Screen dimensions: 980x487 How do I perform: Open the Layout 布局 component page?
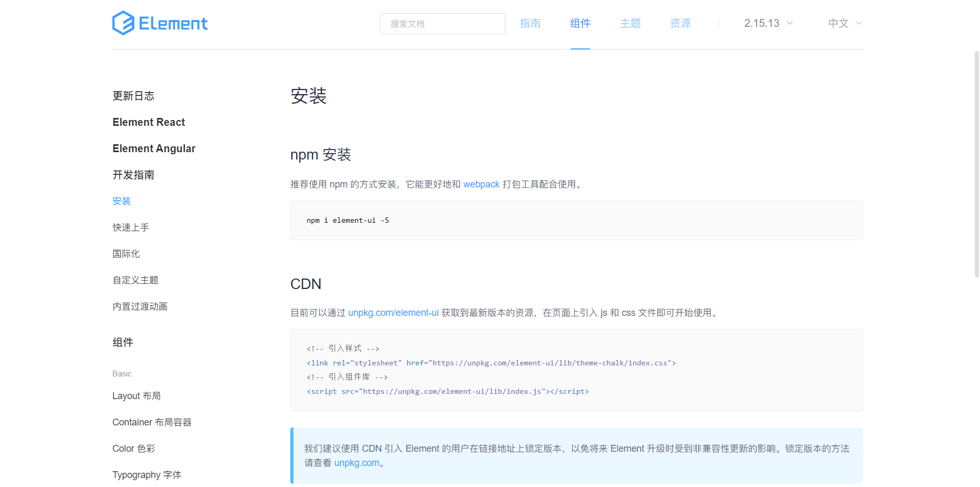click(136, 395)
